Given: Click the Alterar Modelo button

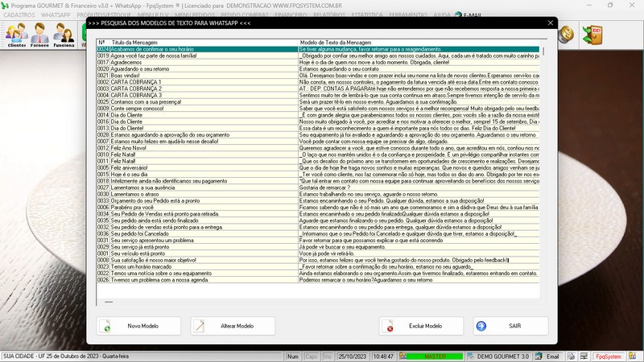Looking at the screenshot, I should tap(233, 326).
